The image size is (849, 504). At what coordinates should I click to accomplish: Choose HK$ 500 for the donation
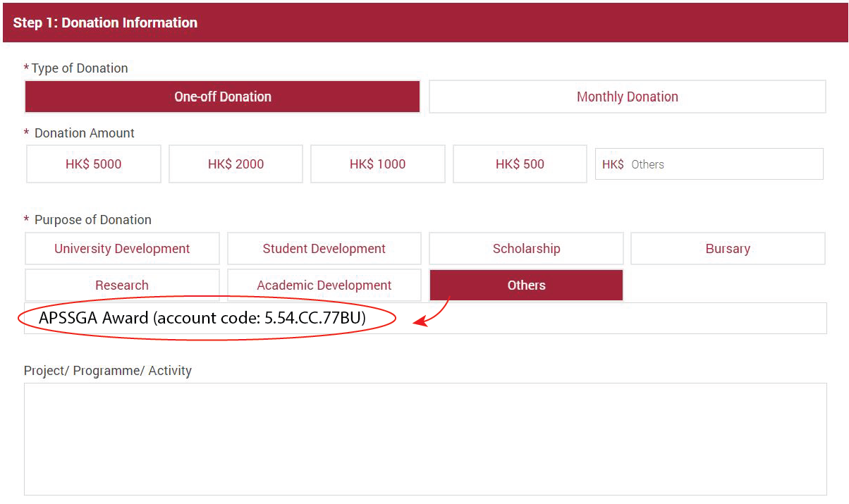(520, 164)
